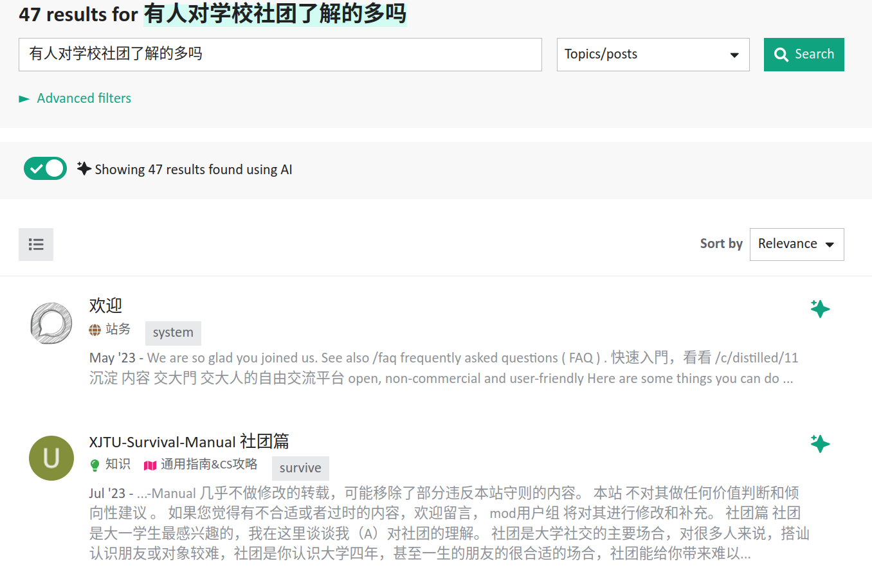Open the green U user avatar
872x588 pixels.
[x=51, y=458]
